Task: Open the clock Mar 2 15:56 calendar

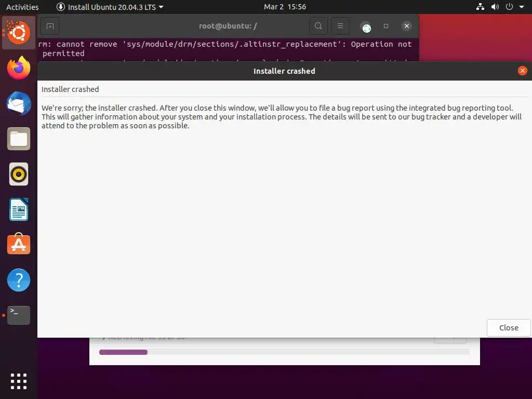Action: pos(285,7)
